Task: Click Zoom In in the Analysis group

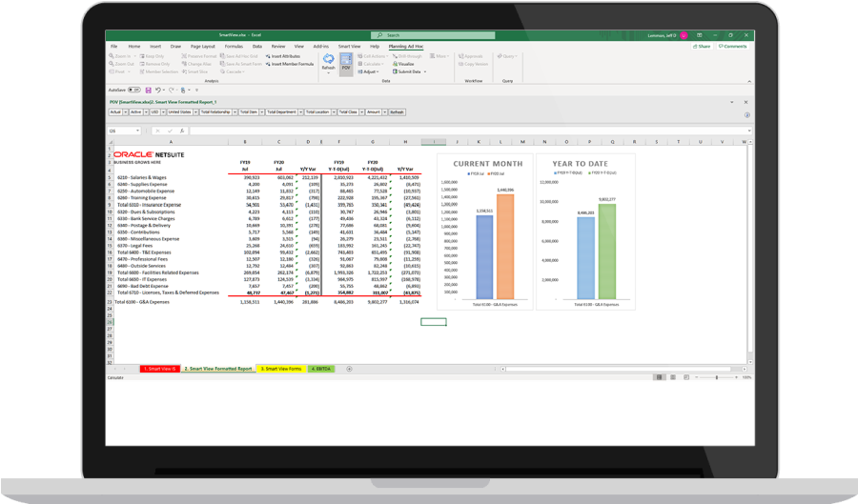Action: (119, 56)
